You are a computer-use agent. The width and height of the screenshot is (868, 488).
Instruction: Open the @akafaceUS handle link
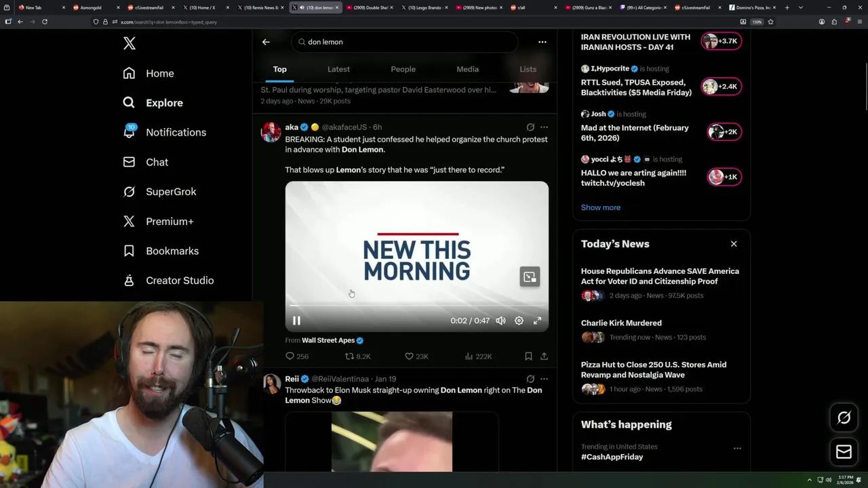pyautogui.click(x=344, y=127)
